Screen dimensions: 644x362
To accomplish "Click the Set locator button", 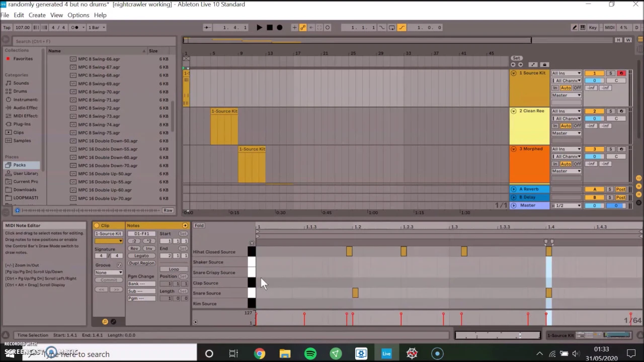I will 516,58.
